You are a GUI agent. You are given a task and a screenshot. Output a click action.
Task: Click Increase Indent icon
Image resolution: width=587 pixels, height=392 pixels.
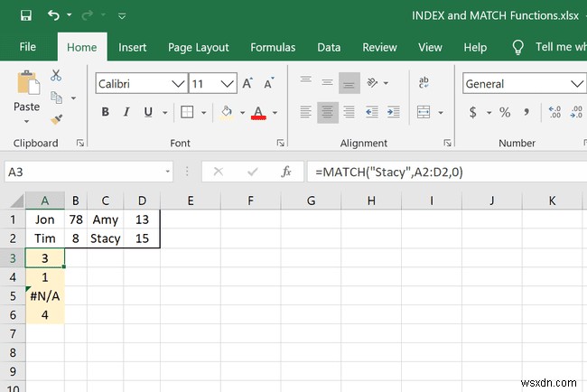[x=394, y=112]
